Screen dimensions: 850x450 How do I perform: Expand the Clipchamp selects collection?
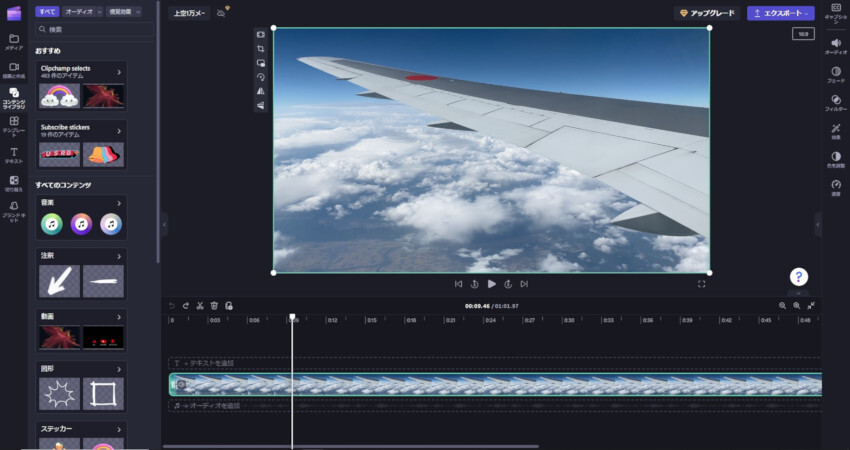(x=120, y=71)
